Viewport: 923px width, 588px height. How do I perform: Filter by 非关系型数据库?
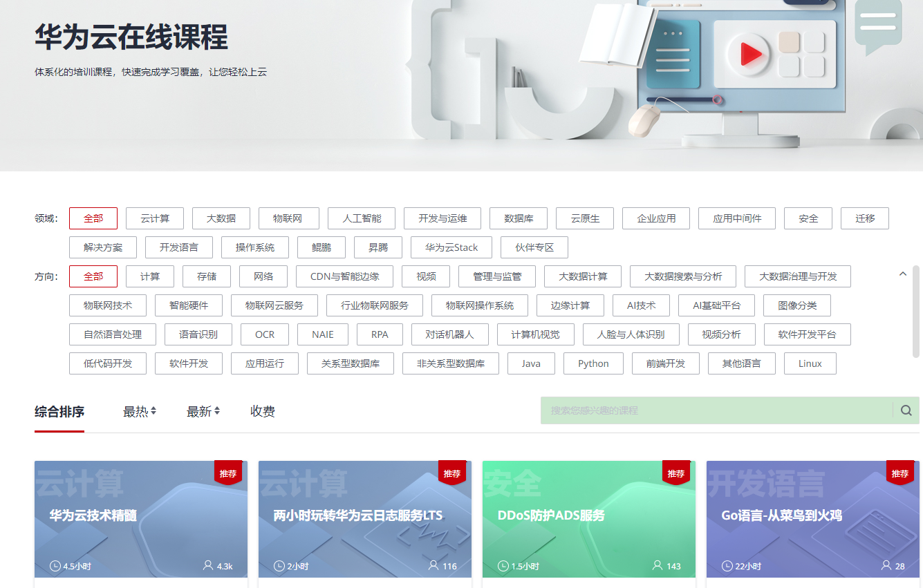(451, 363)
